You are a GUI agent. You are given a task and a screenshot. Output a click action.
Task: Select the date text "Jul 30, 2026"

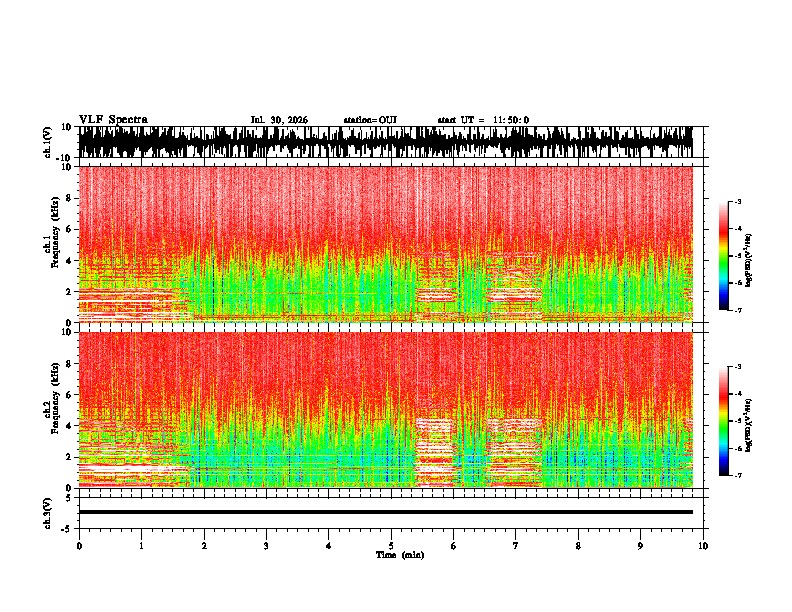[x=279, y=120]
